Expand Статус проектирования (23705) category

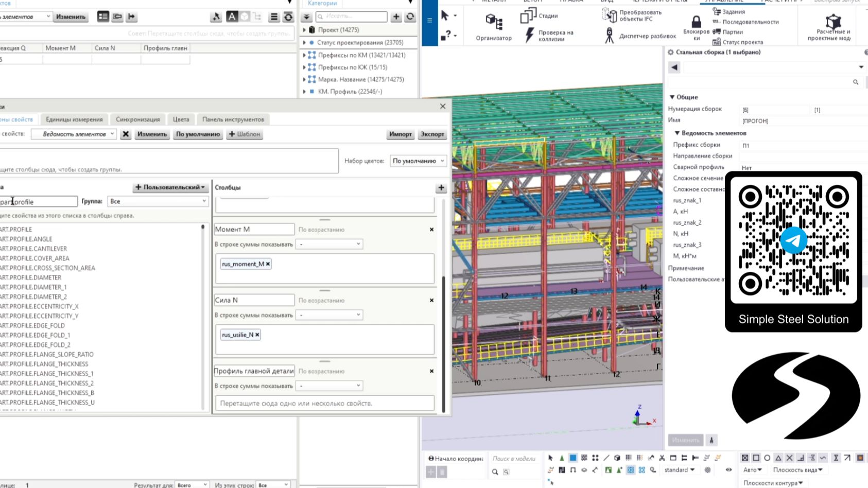(304, 43)
